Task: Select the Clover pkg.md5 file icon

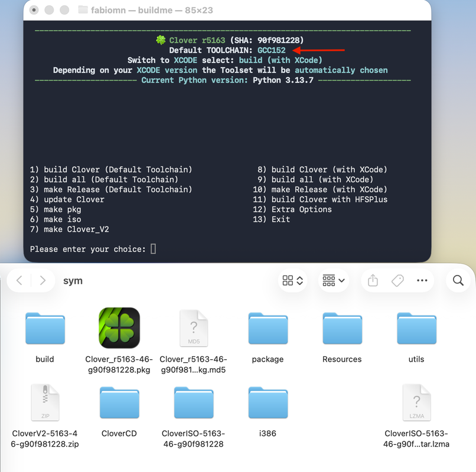Action: (x=194, y=328)
